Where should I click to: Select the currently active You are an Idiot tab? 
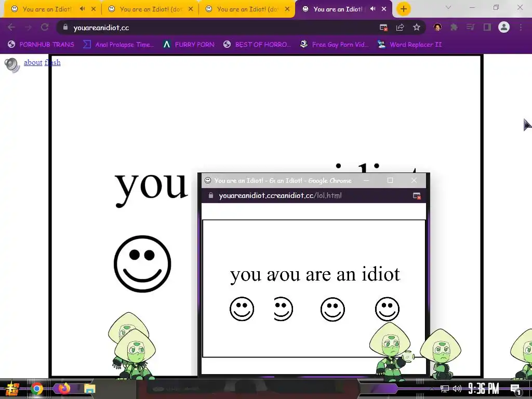338,9
